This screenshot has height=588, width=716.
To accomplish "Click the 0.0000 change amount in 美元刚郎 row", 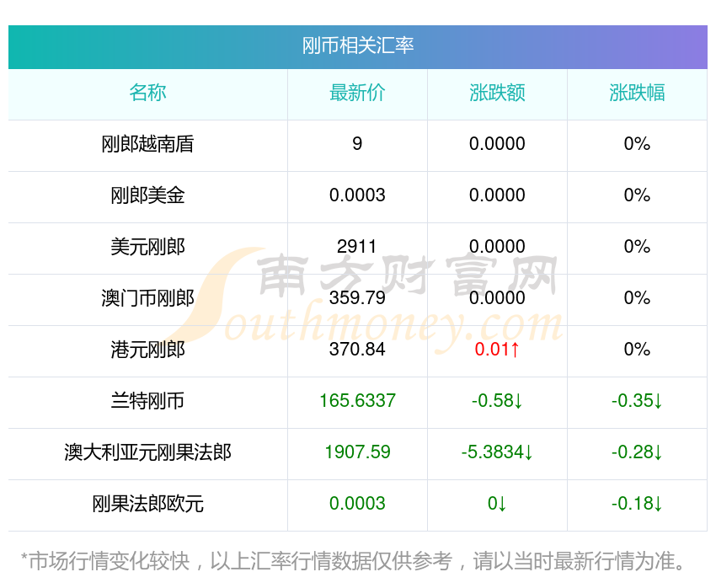I will click(x=497, y=247).
